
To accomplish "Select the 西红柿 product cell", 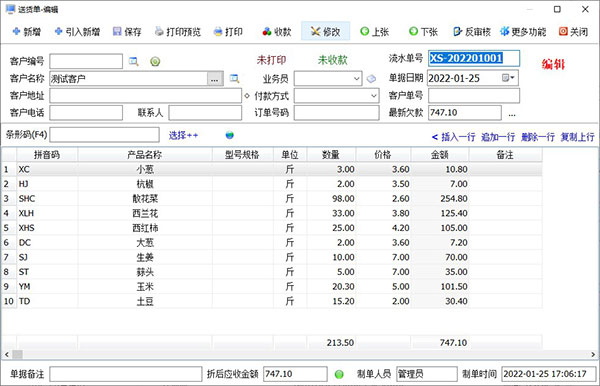I will 145,228.
